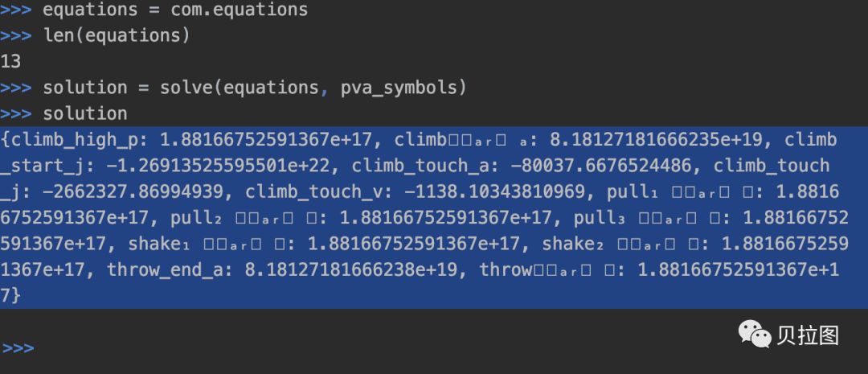Viewport: 868px width, 374px height.
Task: Focus the empty bottom >>> prompt
Action: pyautogui.click(x=18, y=348)
